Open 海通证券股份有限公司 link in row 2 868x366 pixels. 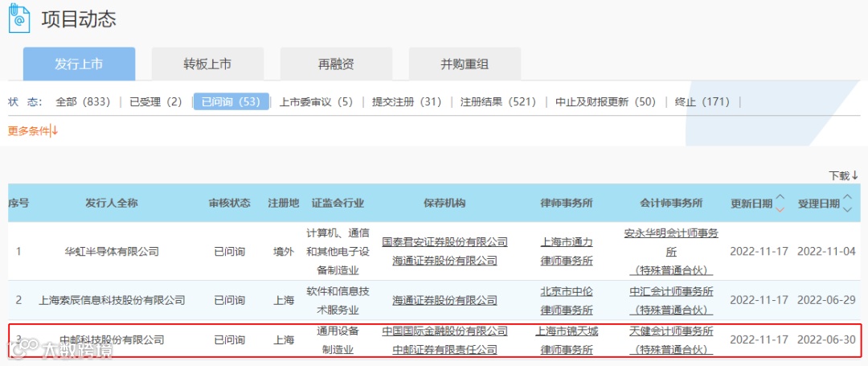(x=445, y=300)
